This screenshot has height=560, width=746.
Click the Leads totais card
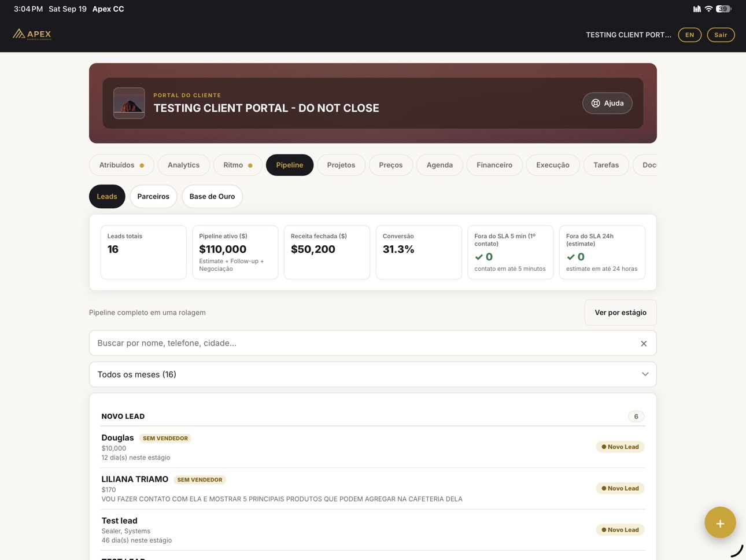pos(143,252)
